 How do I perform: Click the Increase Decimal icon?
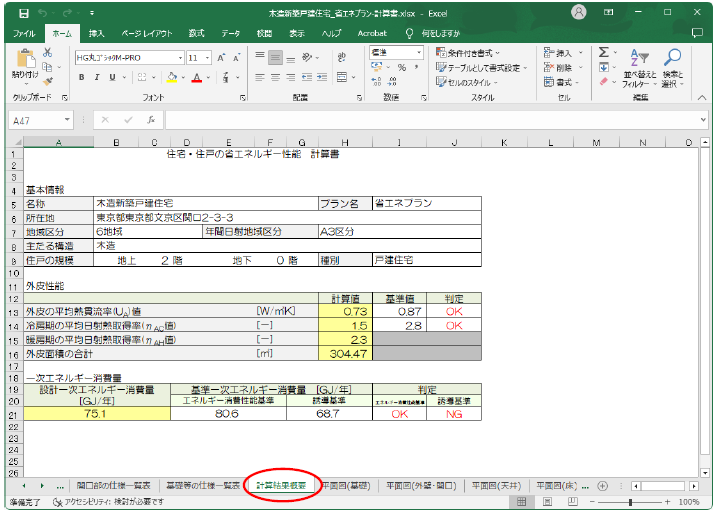tap(376, 82)
